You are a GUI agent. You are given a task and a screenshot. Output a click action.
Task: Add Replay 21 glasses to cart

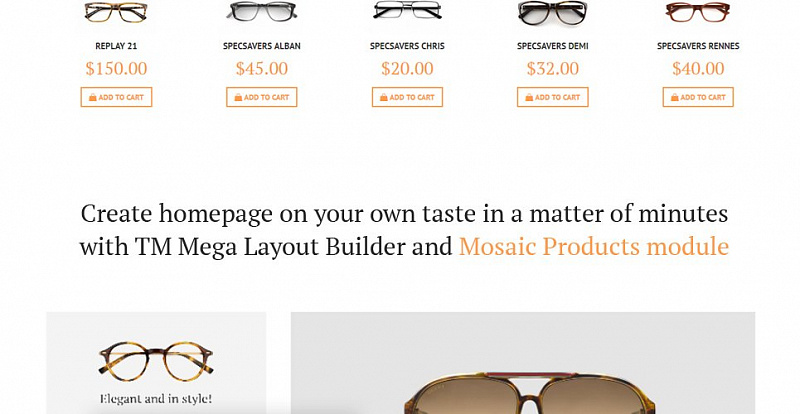click(116, 97)
